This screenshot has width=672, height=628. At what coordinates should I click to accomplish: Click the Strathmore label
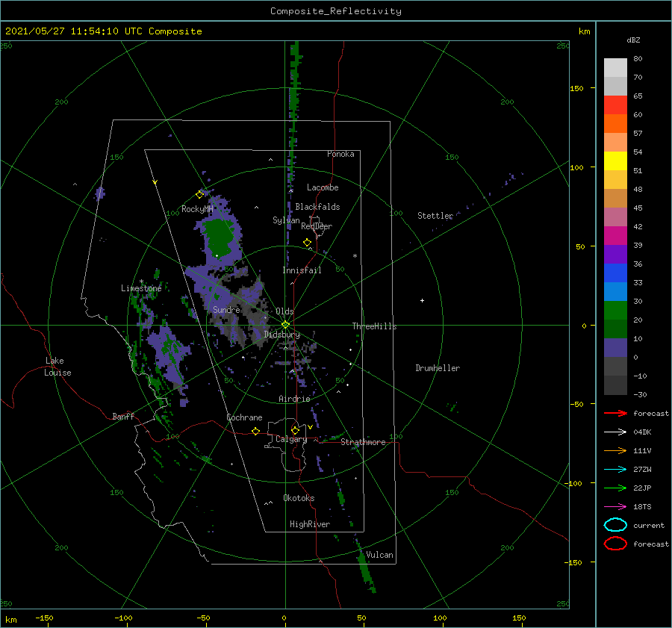363,442
